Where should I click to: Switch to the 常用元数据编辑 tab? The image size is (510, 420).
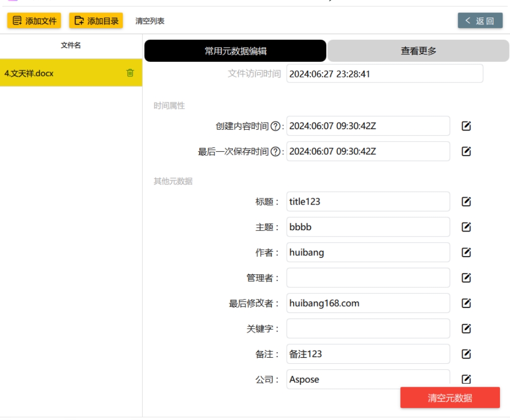[x=235, y=51]
